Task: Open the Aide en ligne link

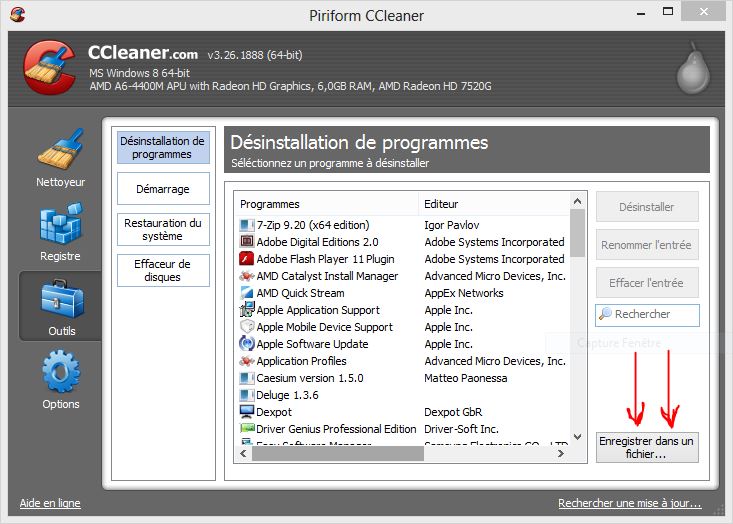Action: click(x=50, y=503)
